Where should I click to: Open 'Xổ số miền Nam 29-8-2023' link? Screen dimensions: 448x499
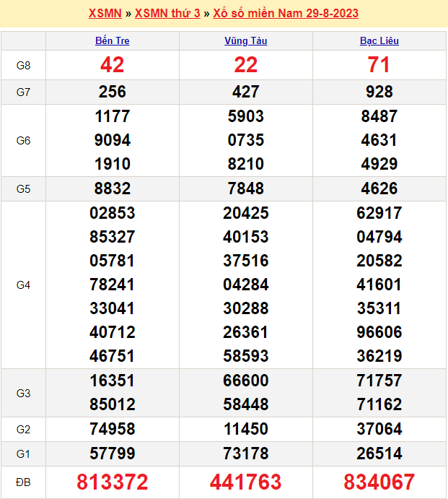(286, 14)
